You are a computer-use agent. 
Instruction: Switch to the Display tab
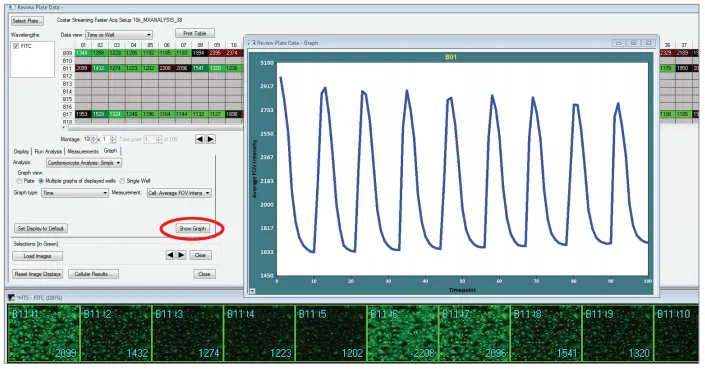click(x=21, y=151)
